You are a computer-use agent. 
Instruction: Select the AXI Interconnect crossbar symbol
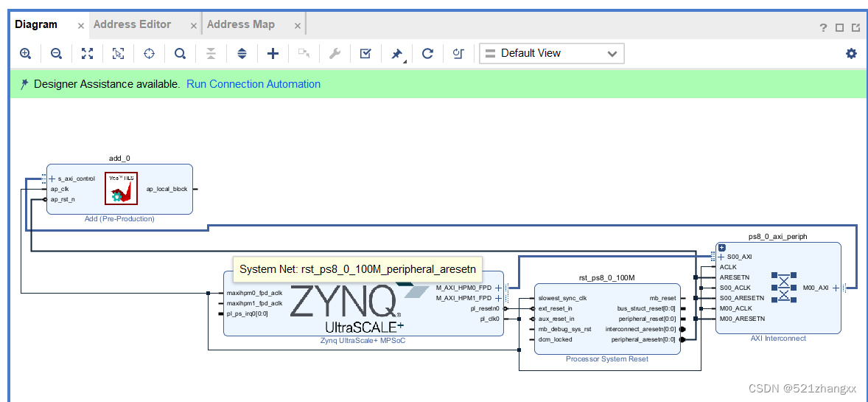click(x=784, y=287)
